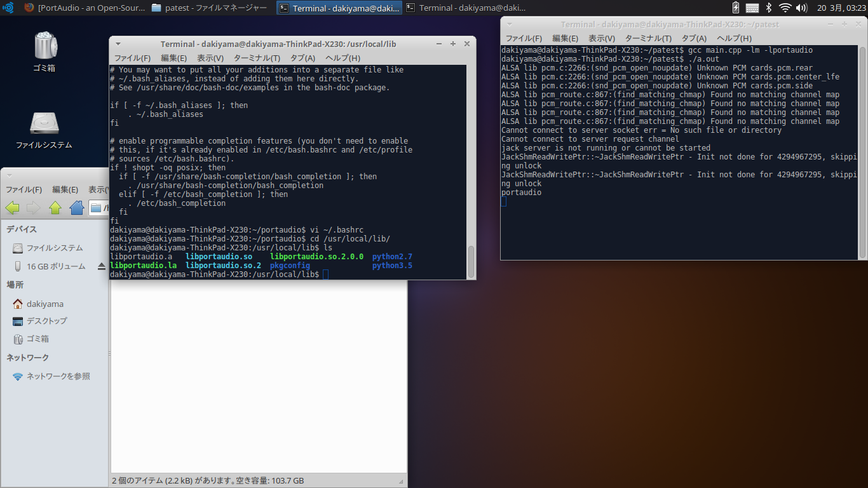The width and height of the screenshot is (868, 488).
Task: Click the volume speaker tray icon
Action: click(802, 8)
